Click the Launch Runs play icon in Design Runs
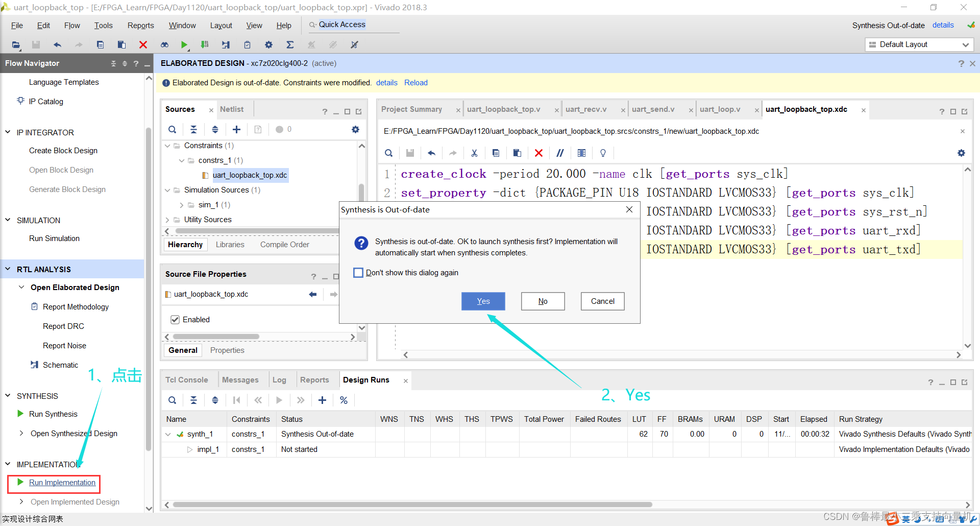 (x=279, y=400)
